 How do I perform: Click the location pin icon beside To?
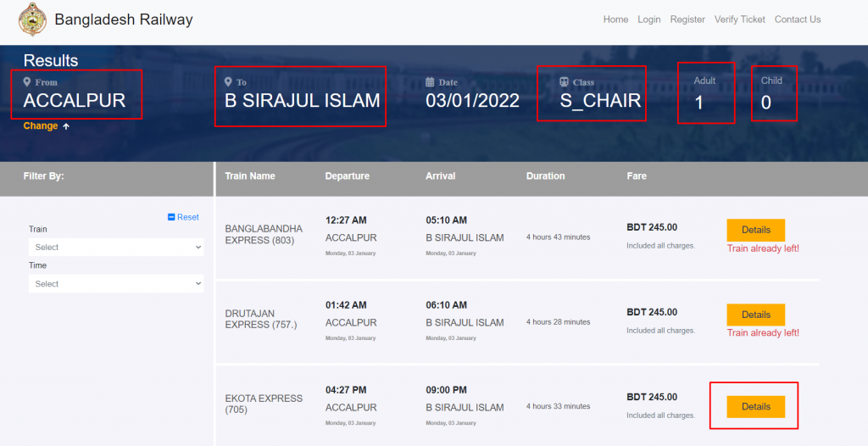228,82
